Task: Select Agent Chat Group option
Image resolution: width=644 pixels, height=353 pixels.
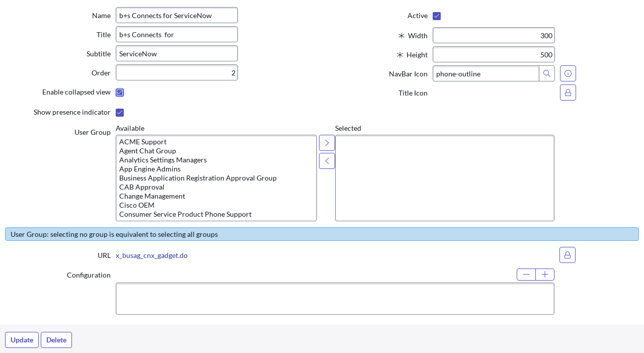Action: click(x=216, y=151)
